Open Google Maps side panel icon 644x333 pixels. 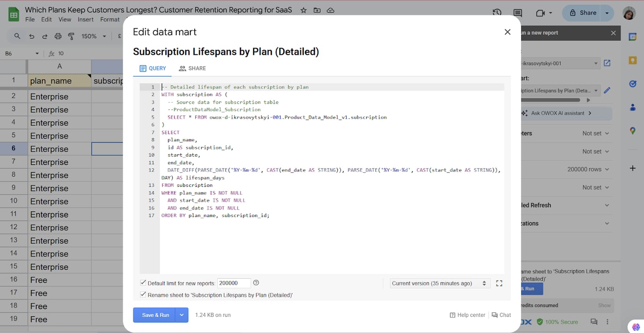[633, 131]
